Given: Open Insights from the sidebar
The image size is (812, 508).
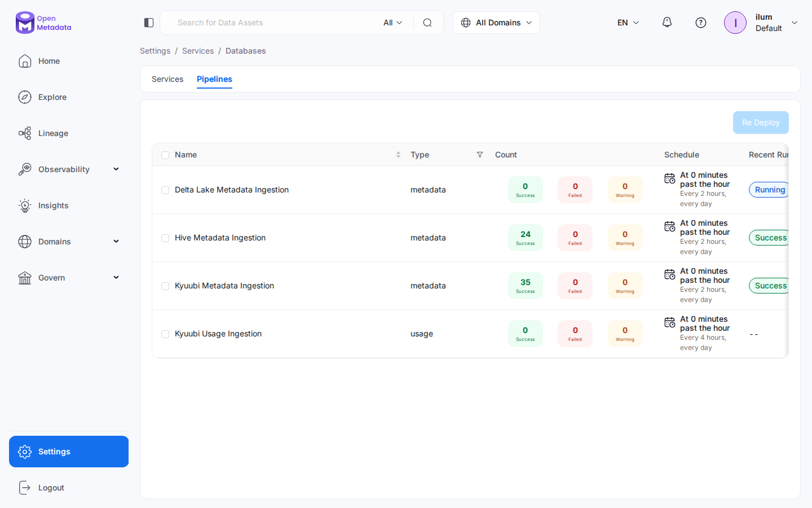Looking at the screenshot, I should (x=69, y=205).
